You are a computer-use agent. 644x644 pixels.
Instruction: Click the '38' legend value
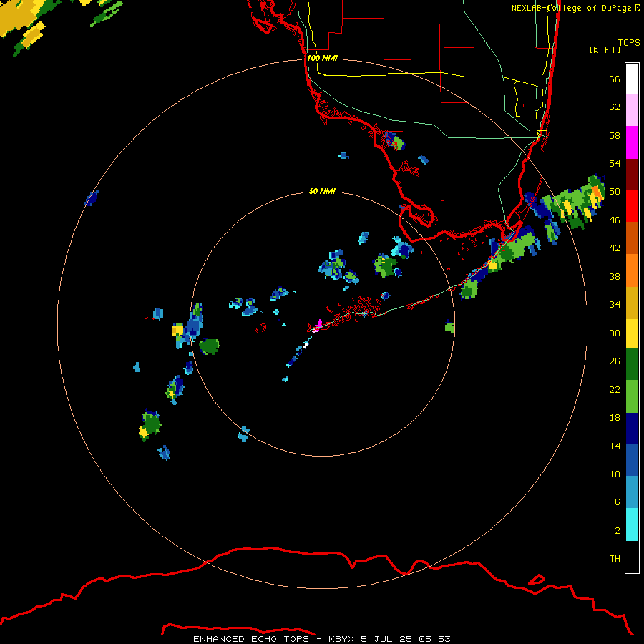(615, 277)
